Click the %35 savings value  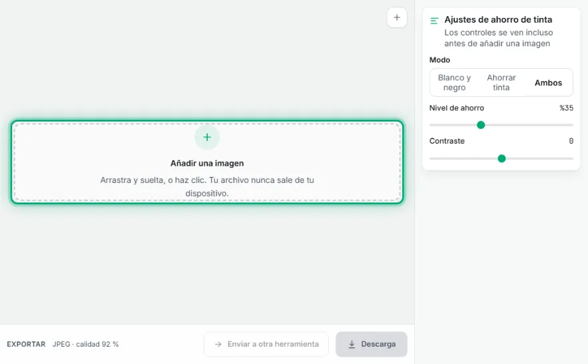click(x=566, y=108)
